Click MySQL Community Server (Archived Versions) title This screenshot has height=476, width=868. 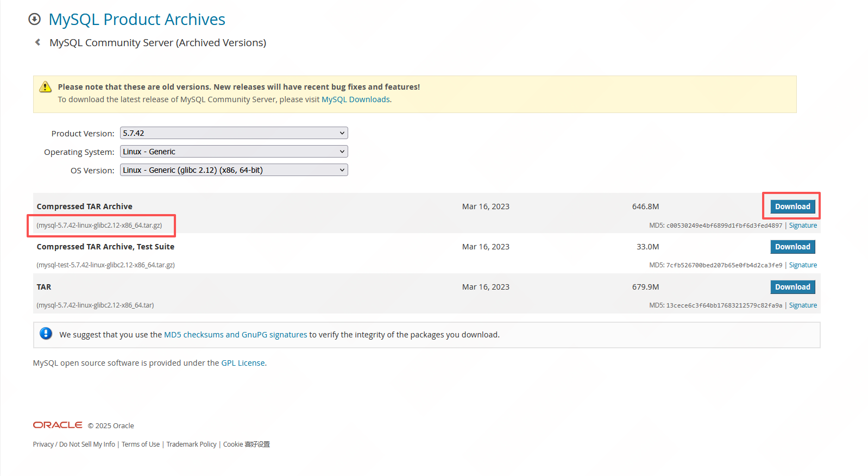[x=158, y=42]
